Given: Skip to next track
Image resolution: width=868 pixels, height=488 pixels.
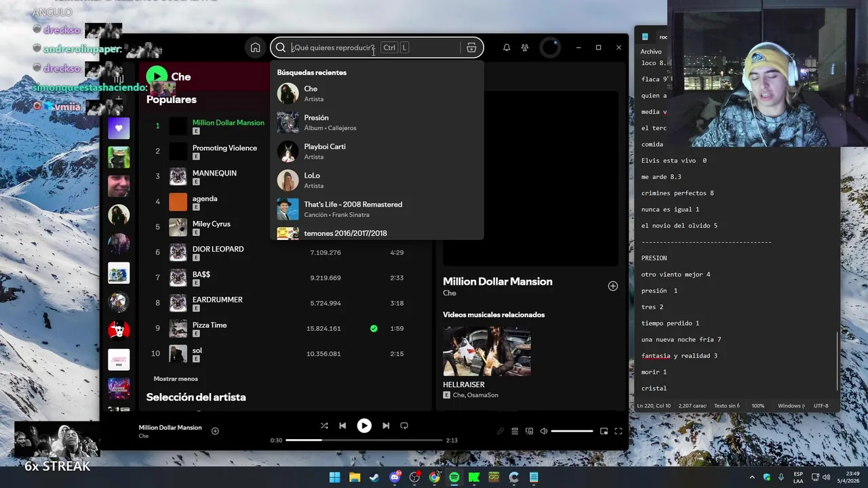Looking at the screenshot, I should [x=386, y=426].
